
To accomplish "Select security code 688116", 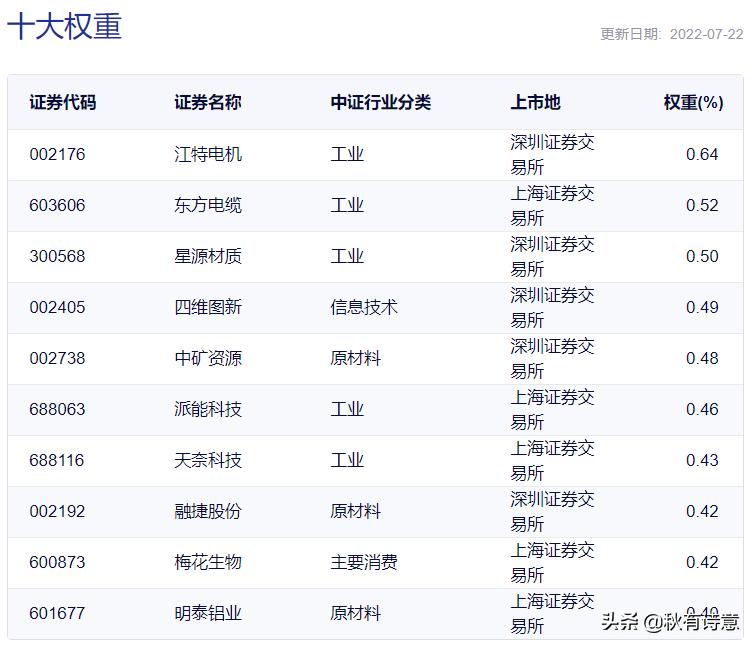I will point(57,461).
